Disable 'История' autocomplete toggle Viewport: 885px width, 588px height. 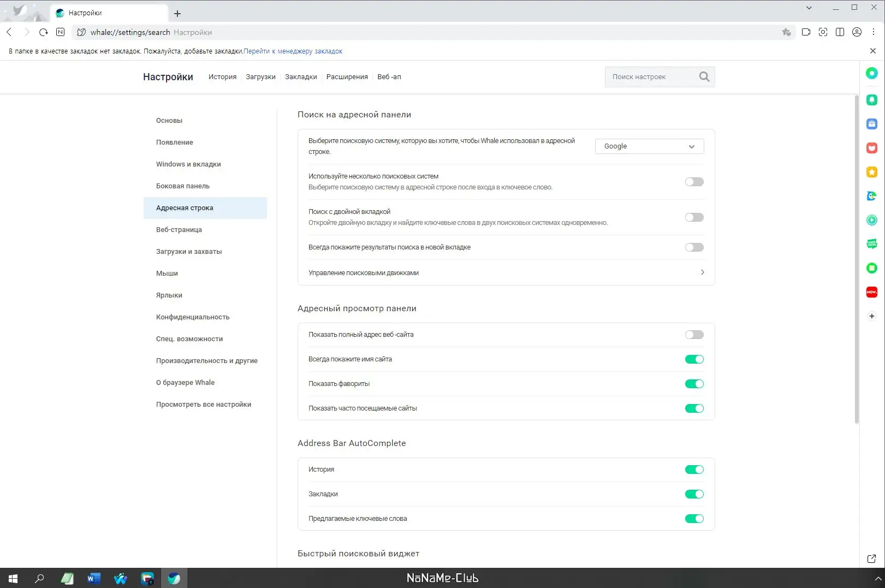694,470
